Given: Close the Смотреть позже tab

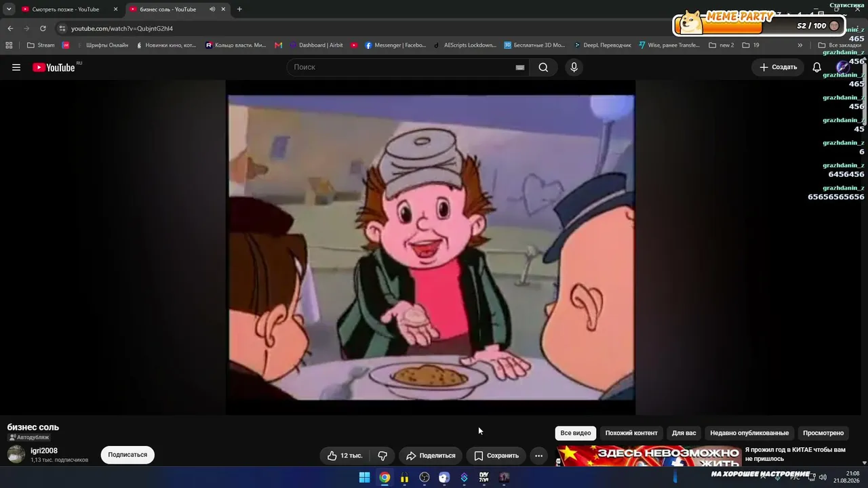Looking at the screenshot, I should pyautogui.click(x=115, y=9).
